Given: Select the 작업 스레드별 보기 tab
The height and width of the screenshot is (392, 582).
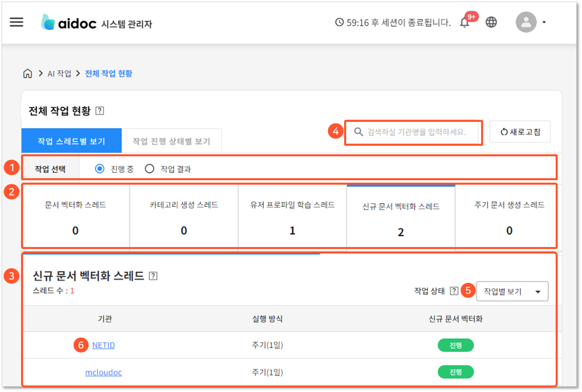Looking at the screenshot, I should [x=71, y=141].
